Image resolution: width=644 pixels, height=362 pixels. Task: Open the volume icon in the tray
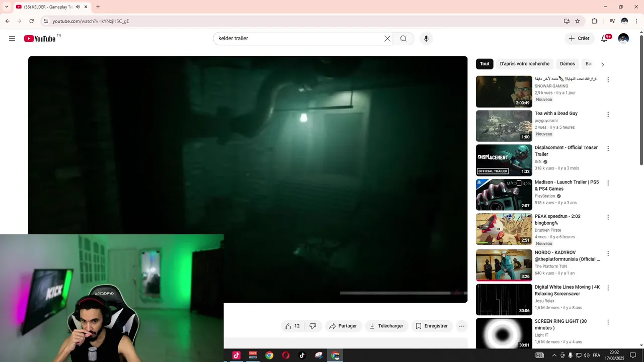(x=587, y=355)
